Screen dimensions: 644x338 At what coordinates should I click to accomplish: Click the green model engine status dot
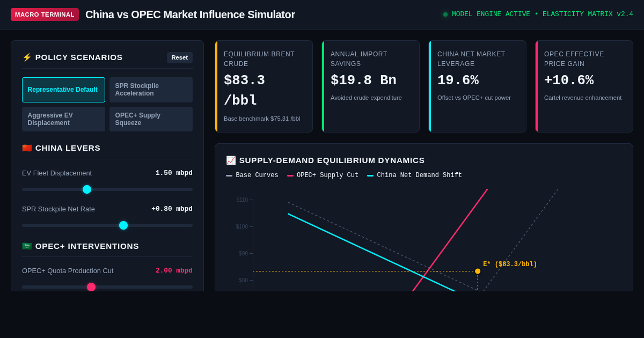[445, 14]
